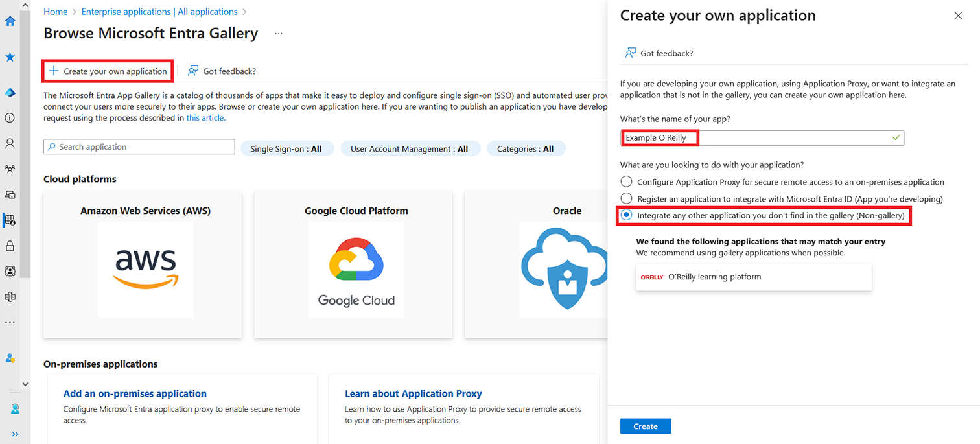This screenshot has width=980, height=444.
Task: Show more sidebar items via ellipsis
Action: click(10, 322)
